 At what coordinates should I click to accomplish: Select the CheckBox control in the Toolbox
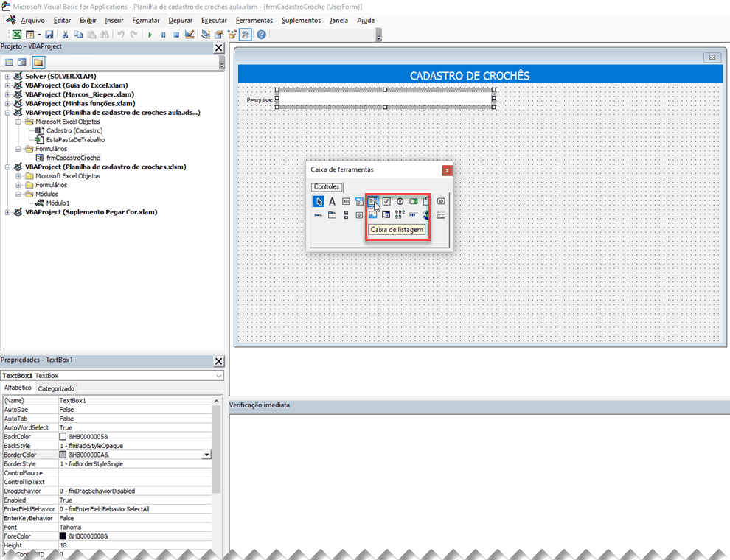pos(386,200)
